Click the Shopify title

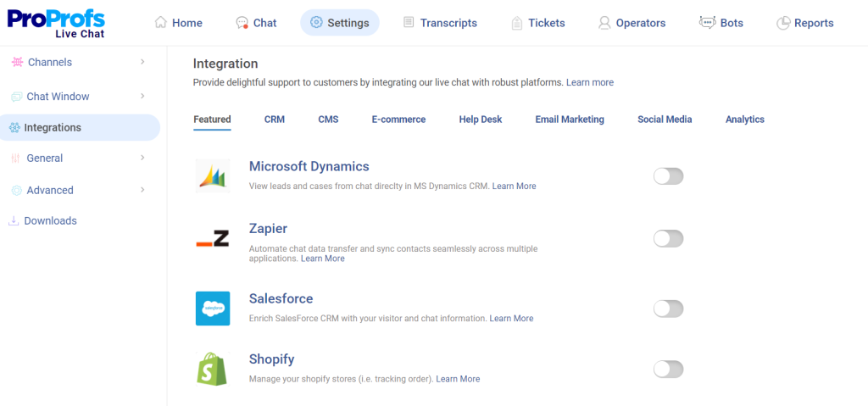pos(271,359)
